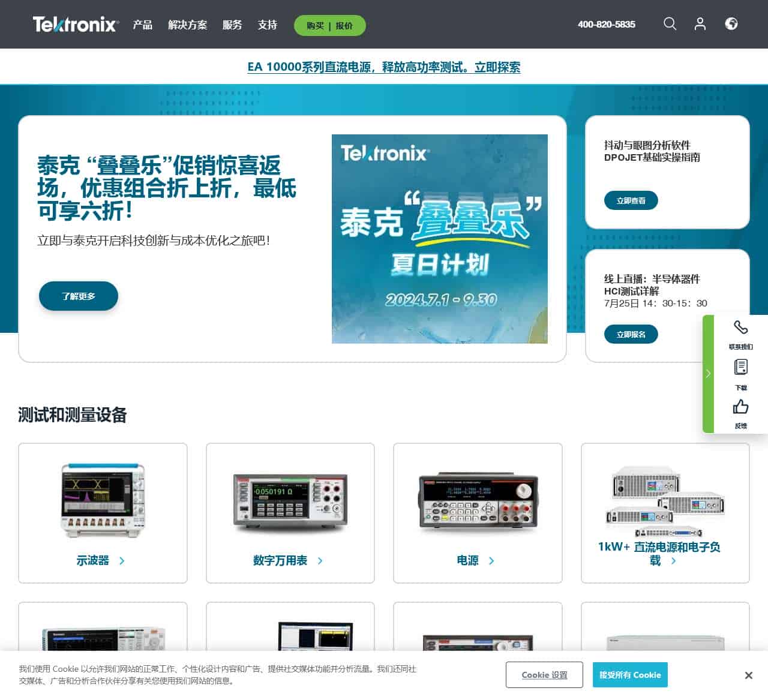Expand the chevron next to 示波器
Image resolution: width=768 pixels, height=700 pixels.
pos(122,561)
